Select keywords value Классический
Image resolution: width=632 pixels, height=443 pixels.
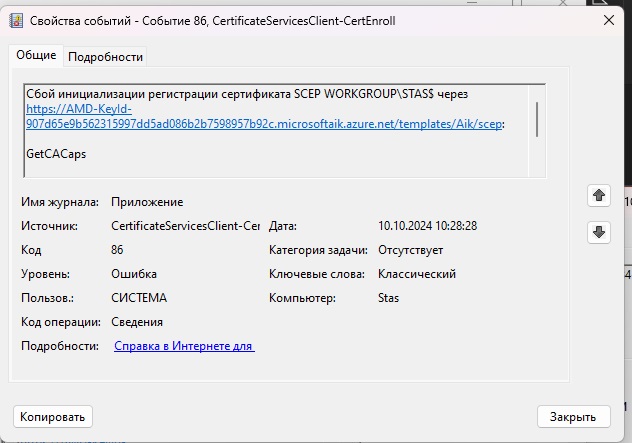click(417, 274)
